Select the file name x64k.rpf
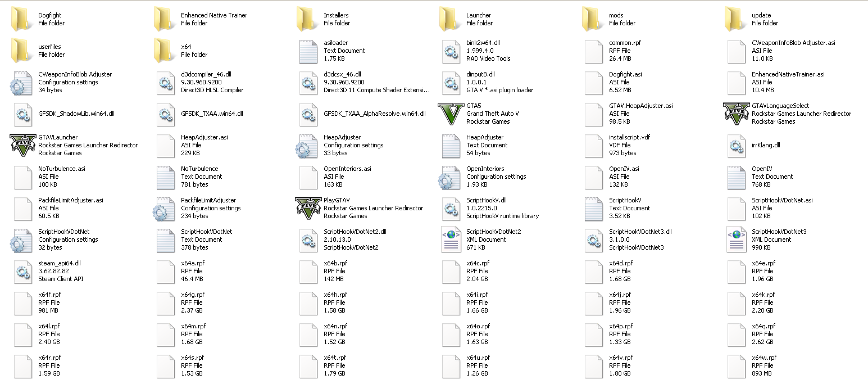The width and height of the screenshot is (868, 384). click(764, 295)
